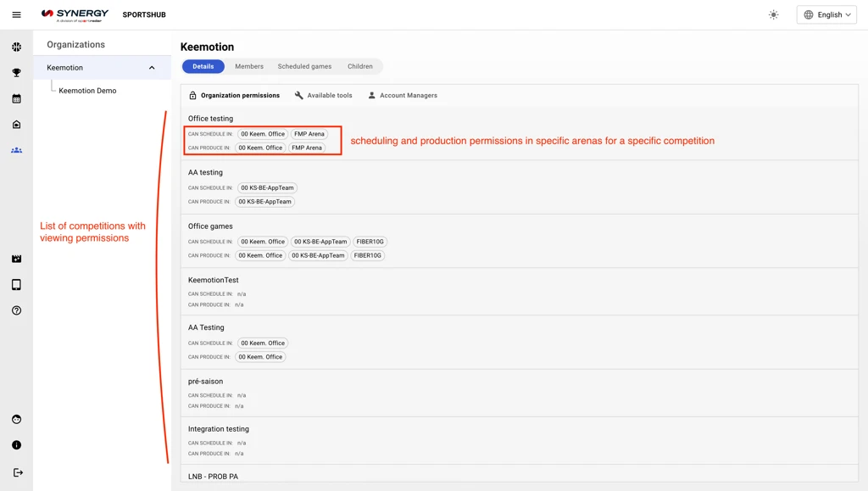Switch to the Scheduled games tab

pos(304,66)
